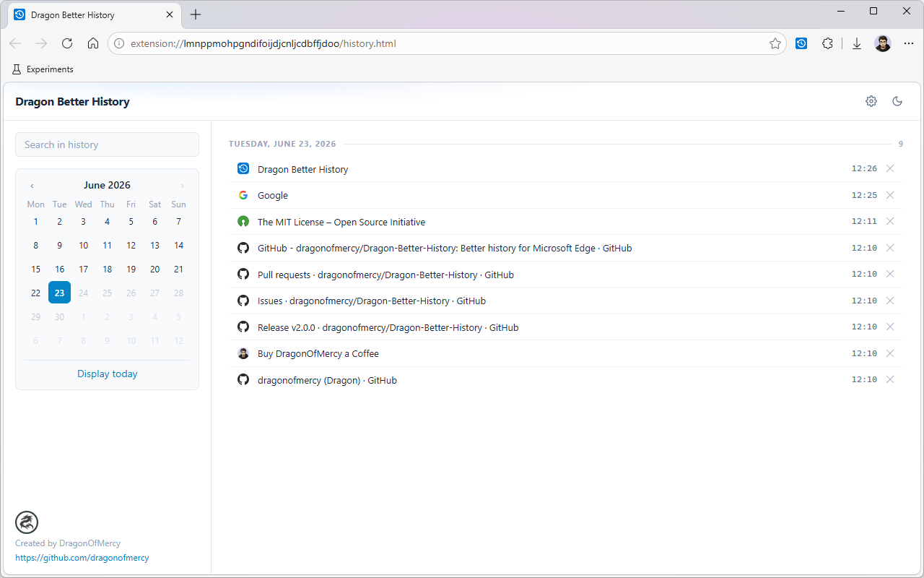Click the June 2026 month title
The image size is (924, 578).
click(x=107, y=186)
